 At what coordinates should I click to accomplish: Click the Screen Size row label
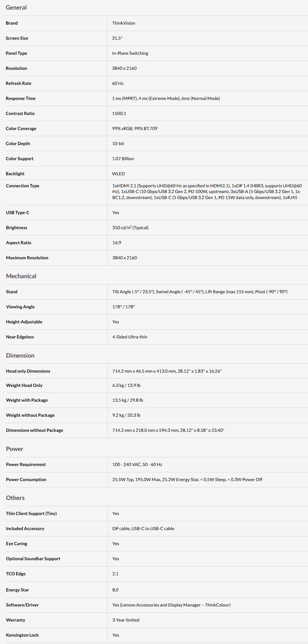[x=17, y=38]
